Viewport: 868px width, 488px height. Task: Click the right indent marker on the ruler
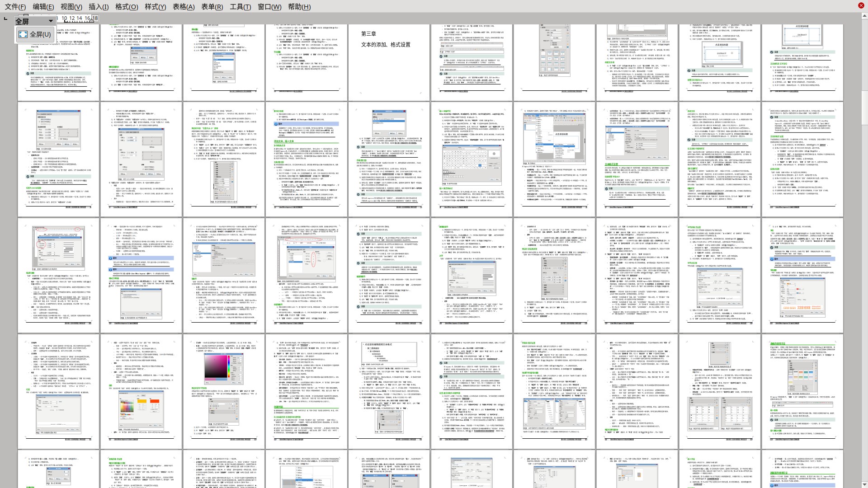click(x=91, y=20)
